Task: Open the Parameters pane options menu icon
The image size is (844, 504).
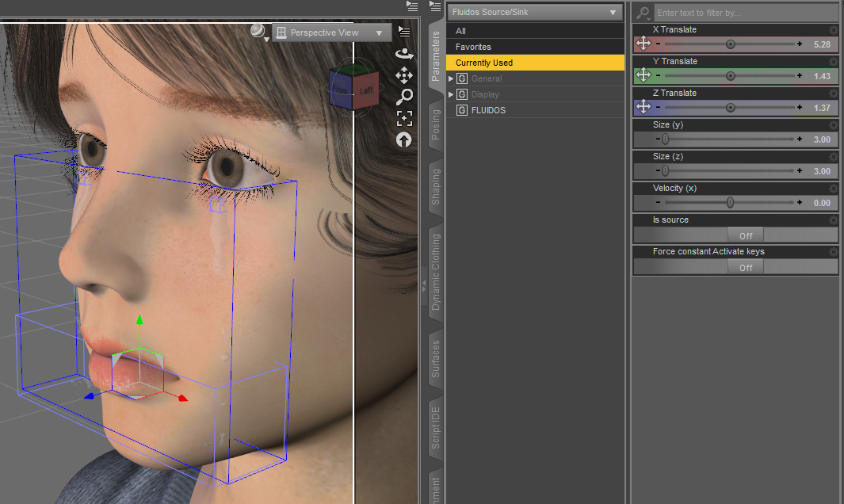Action: click(435, 6)
